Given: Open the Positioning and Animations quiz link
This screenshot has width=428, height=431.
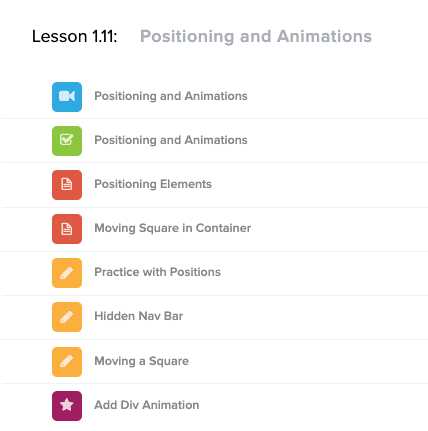Looking at the screenshot, I should pos(171,140).
